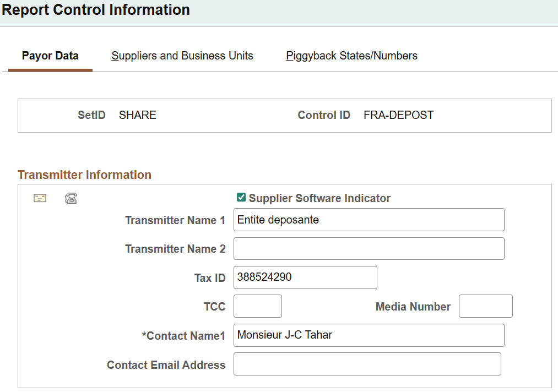
Task: Click the Media Number input field
Action: pyautogui.click(x=485, y=306)
